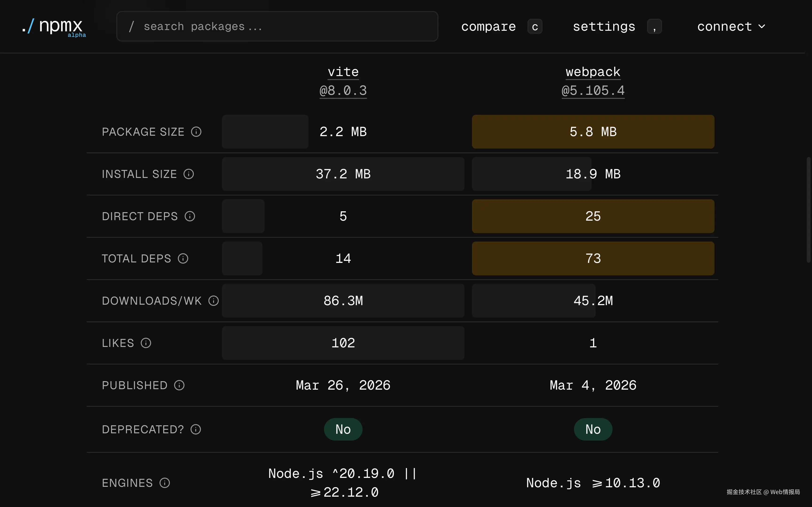This screenshot has height=507, width=812.
Task: Open the vite package link
Action: 343,72
